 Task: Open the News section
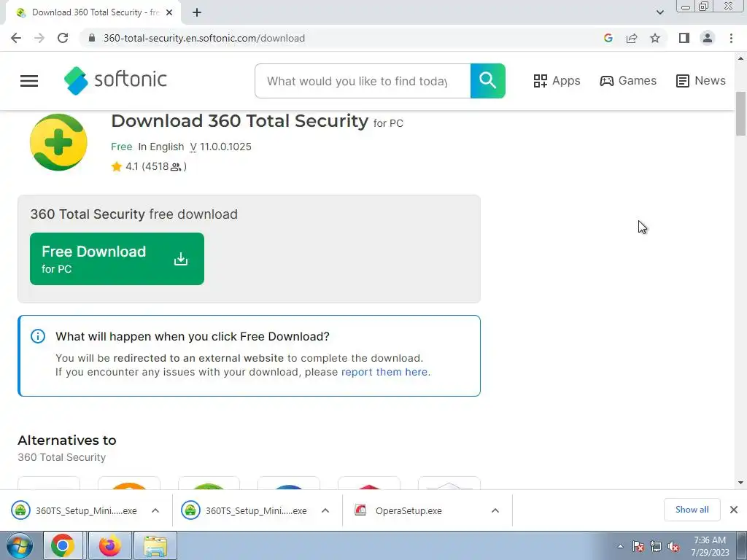click(x=701, y=80)
